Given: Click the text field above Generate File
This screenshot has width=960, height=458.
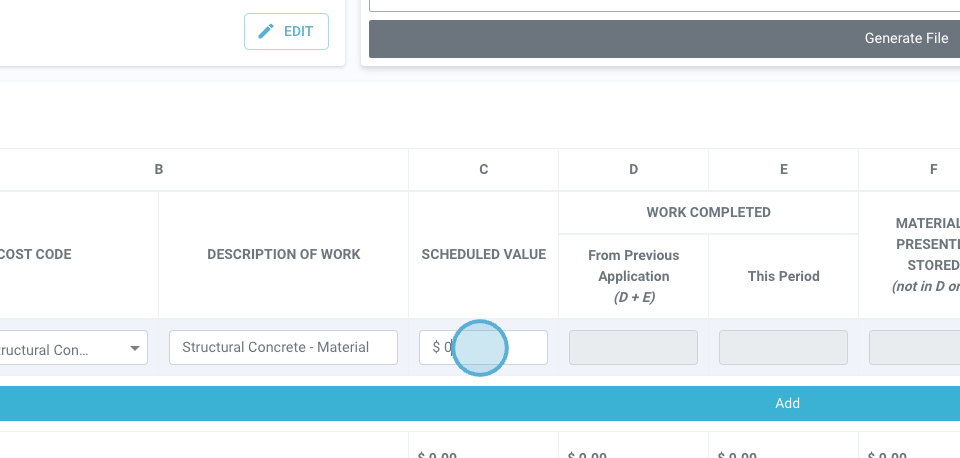Looking at the screenshot, I should tap(664, 6).
